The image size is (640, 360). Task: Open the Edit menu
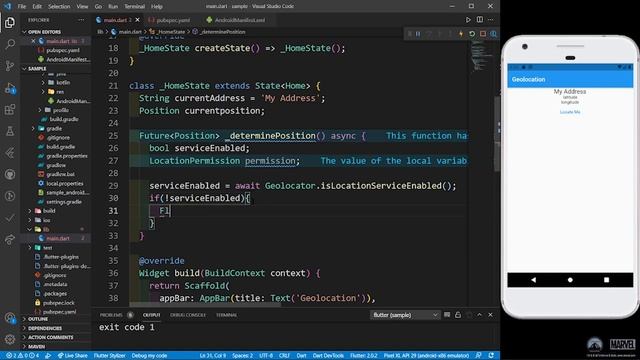coord(37,7)
